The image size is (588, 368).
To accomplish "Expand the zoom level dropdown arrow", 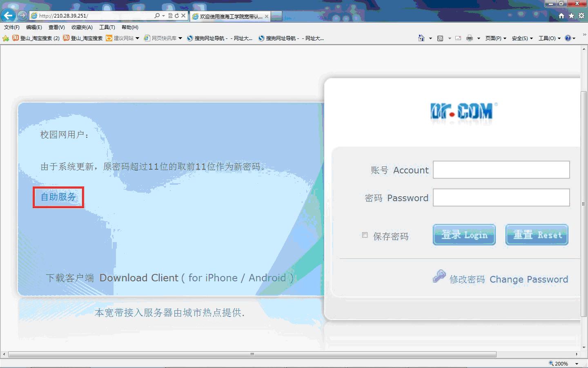I will pos(577,364).
